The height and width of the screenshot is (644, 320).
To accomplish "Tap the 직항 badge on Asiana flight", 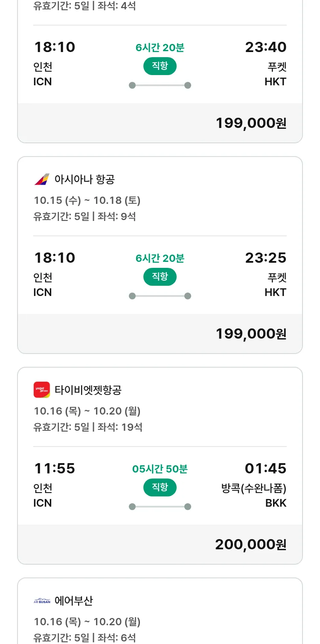I will (160, 277).
